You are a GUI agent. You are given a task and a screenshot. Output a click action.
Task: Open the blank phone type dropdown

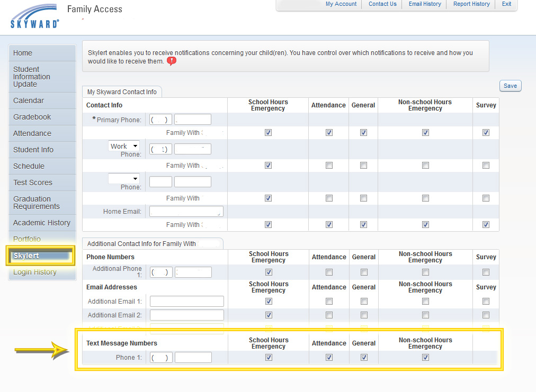point(124,179)
